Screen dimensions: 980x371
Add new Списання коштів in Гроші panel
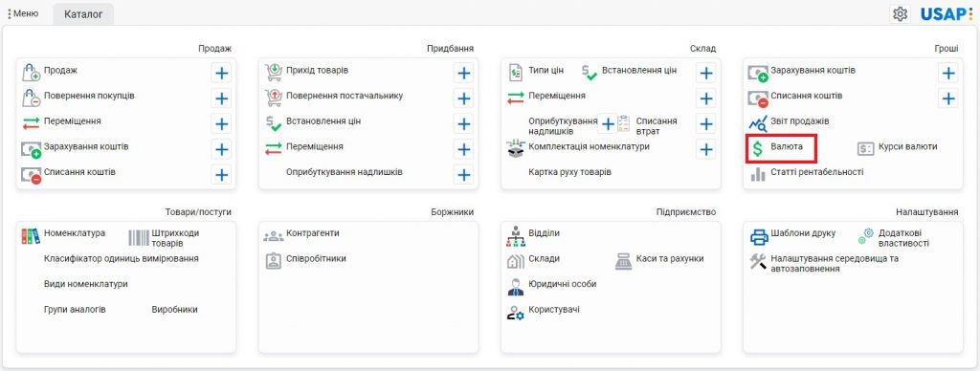coord(948,98)
